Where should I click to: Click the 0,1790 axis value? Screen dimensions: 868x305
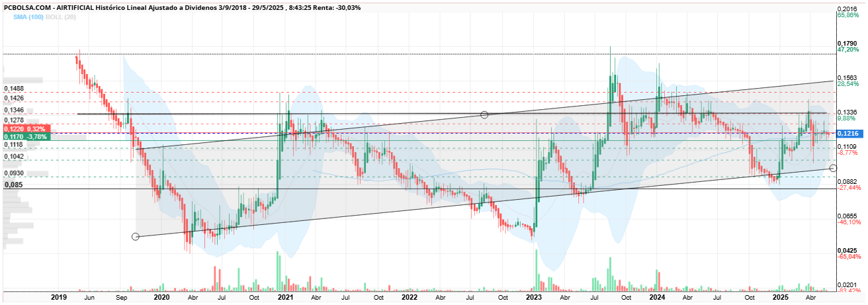[847, 43]
